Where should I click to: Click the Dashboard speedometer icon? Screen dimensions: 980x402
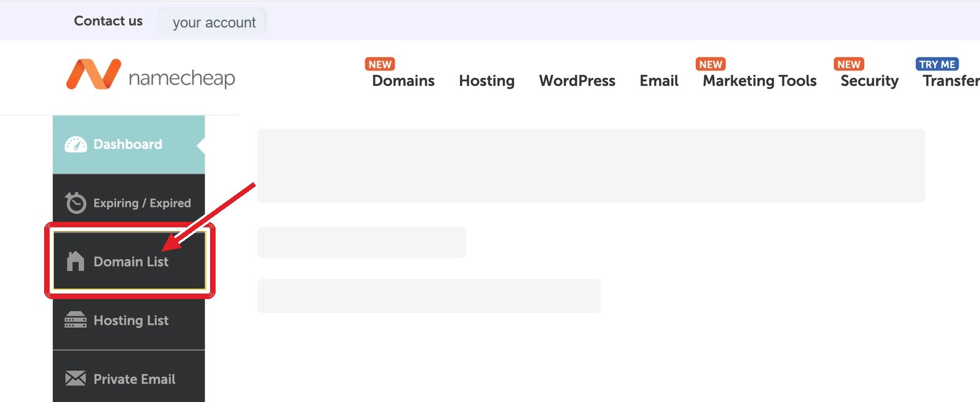coord(76,145)
